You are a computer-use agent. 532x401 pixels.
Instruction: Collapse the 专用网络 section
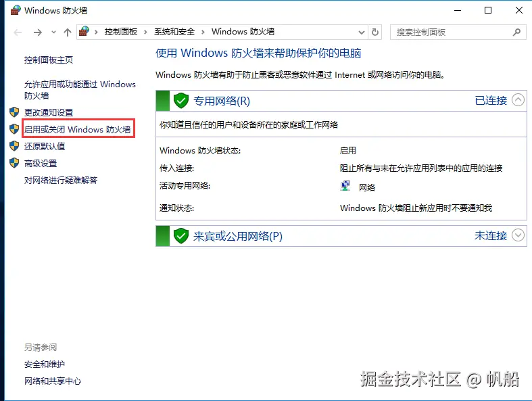(518, 100)
